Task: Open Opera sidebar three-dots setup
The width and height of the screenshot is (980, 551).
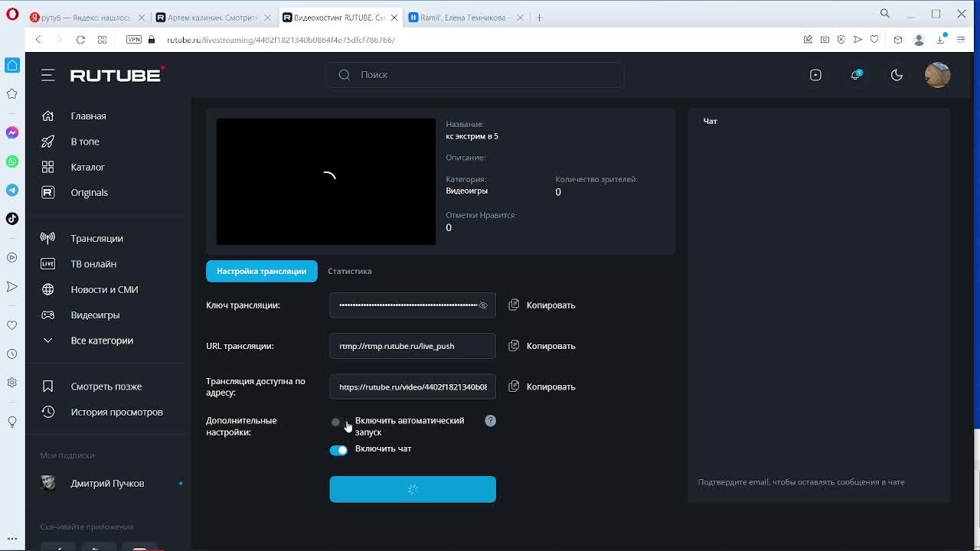Action: [x=12, y=539]
